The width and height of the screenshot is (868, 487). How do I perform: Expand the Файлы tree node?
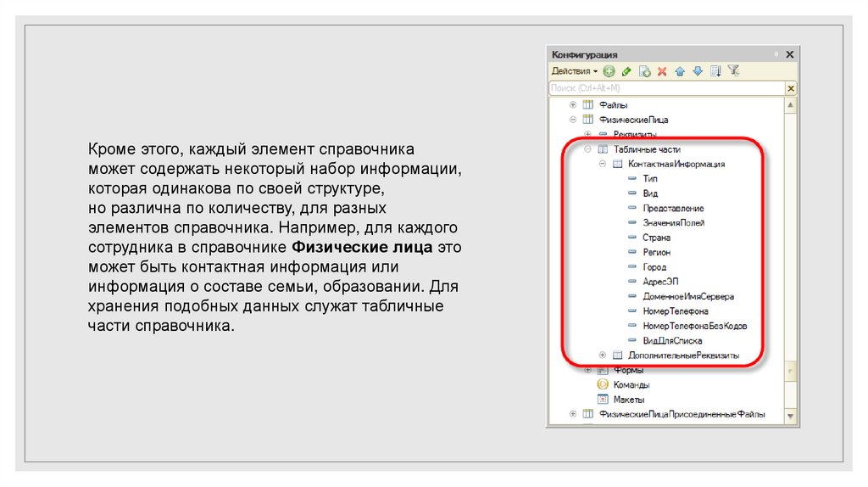(573, 105)
